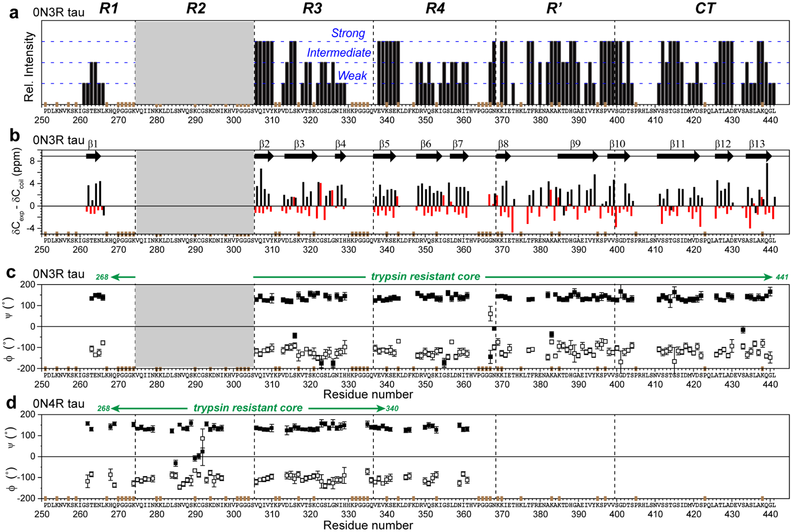
Task: Click the panel c letter label
Action: click(x=11, y=273)
